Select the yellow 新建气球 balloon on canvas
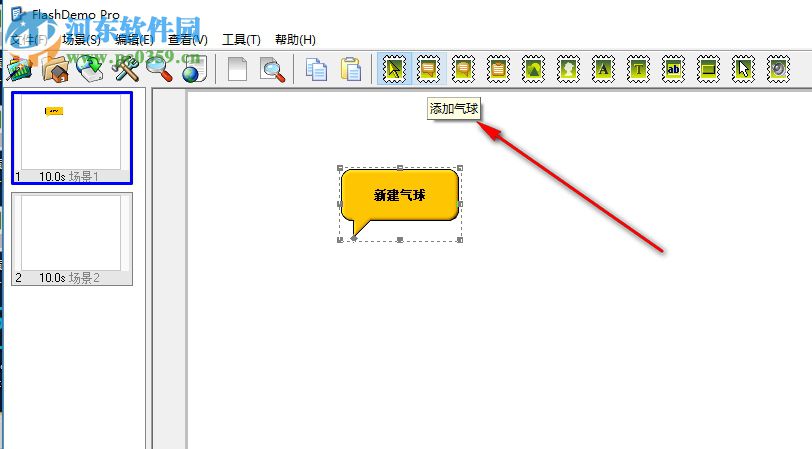This screenshot has width=812, height=449. [x=400, y=195]
